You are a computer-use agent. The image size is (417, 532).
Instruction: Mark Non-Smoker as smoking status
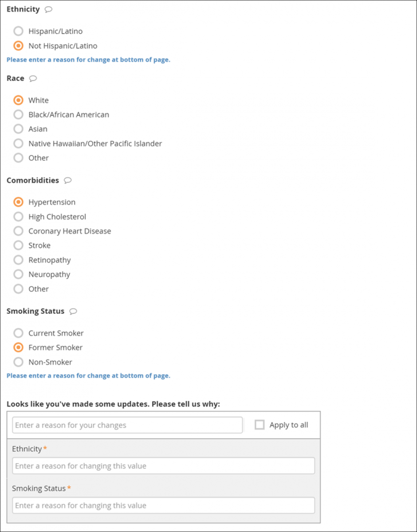point(18,362)
